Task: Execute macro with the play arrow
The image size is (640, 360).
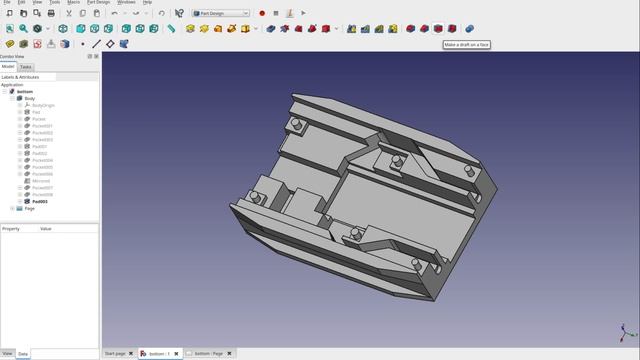Action: [x=303, y=13]
